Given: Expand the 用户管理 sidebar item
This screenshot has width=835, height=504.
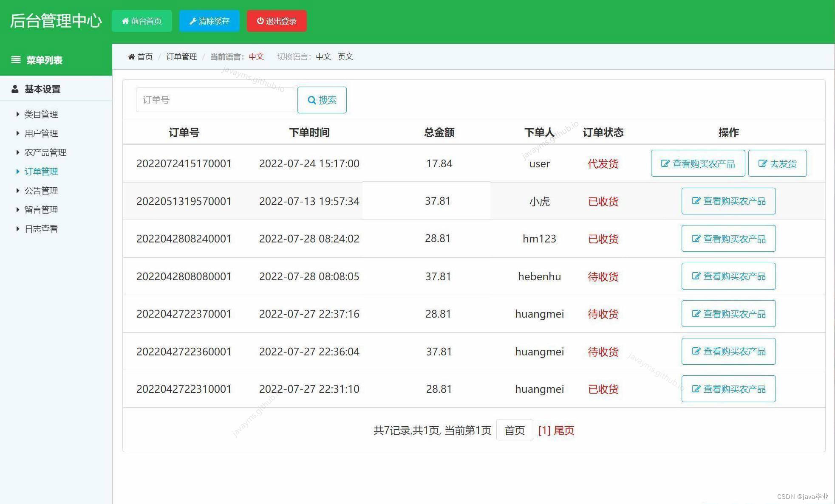Looking at the screenshot, I should [x=41, y=133].
